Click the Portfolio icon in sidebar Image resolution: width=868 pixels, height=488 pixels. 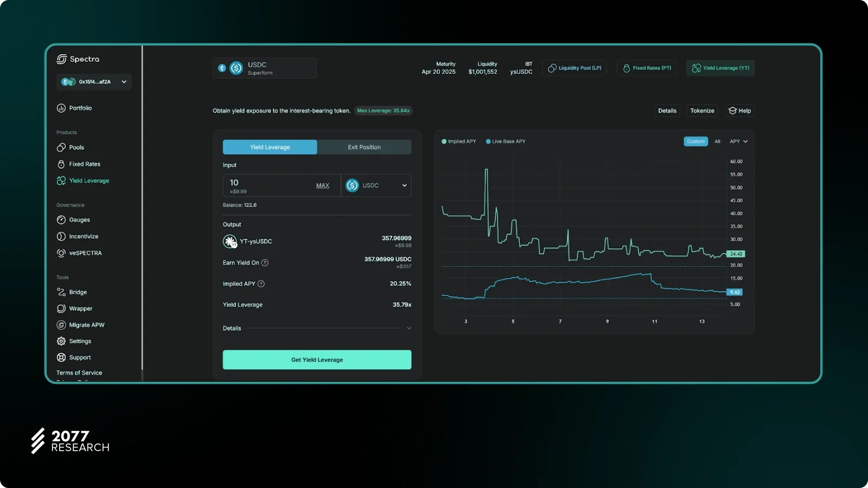click(x=61, y=108)
